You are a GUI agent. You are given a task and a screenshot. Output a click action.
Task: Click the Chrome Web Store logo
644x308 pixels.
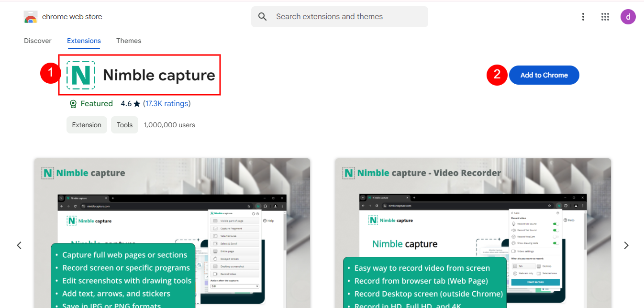pyautogui.click(x=31, y=17)
